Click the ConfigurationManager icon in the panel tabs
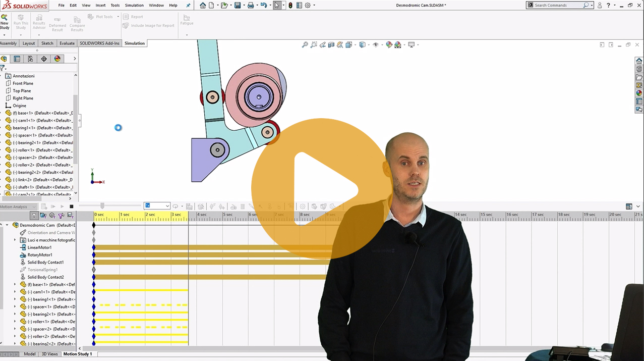Image resolution: width=644 pixels, height=361 pixels. [30, 59]
